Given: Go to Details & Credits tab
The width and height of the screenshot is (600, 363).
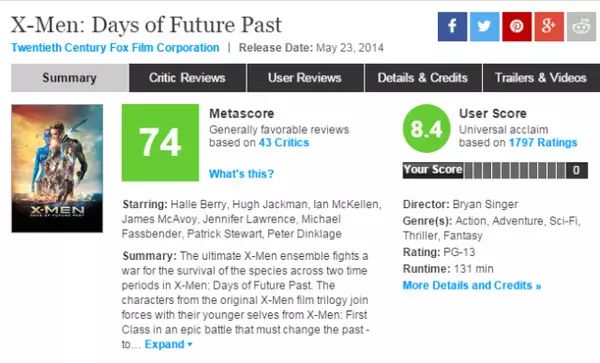Looking at the screenshot, I should tap(423, 78).
